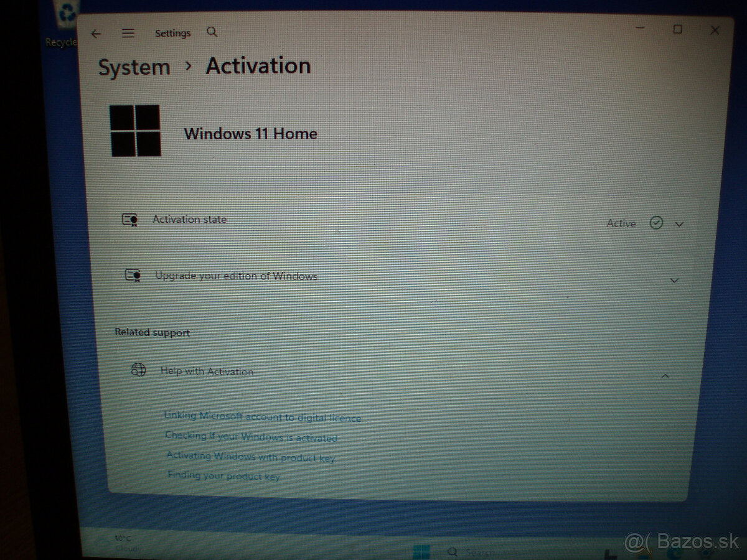Minimize the Settings window
The width and height of the screenshot is (747, 560).
[641, 27]
